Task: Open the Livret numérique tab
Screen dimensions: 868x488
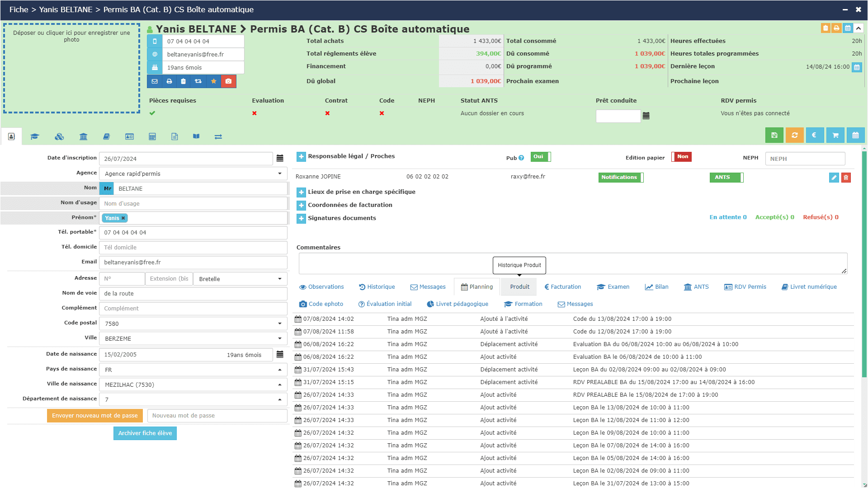Action: (x=809, y=287)
